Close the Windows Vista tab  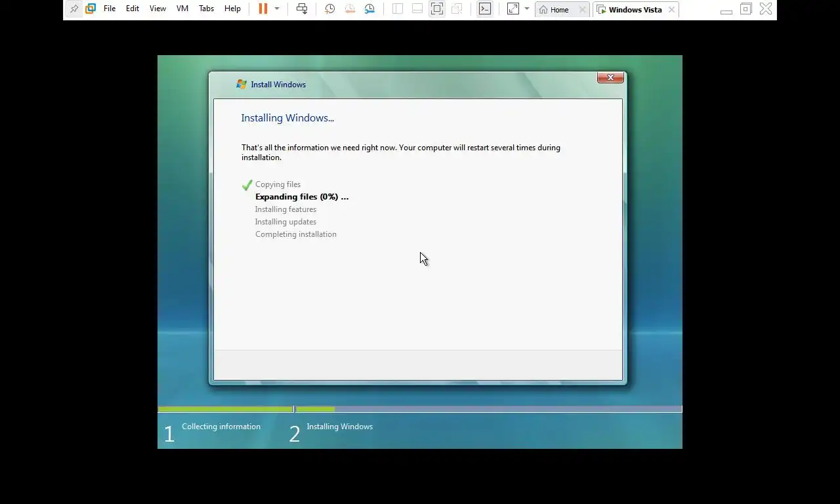tap(671, 10)
